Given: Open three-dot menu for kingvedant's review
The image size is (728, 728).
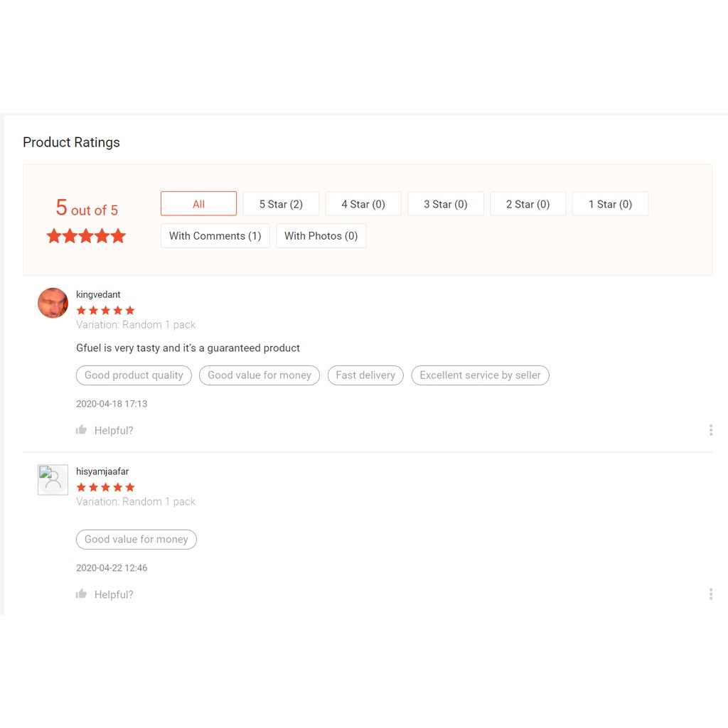Looking at the screenshot, I should tap(710, 430).
